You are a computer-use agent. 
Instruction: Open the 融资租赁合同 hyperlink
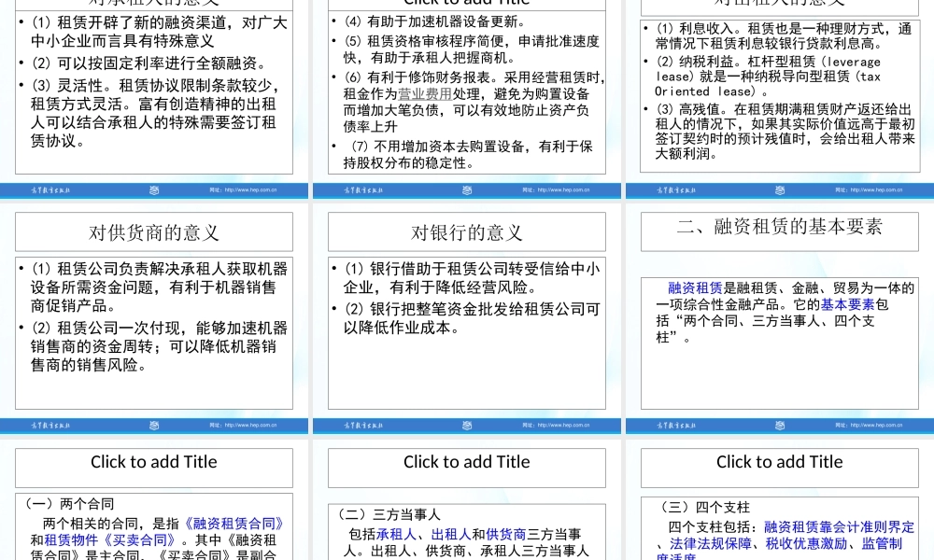232,524
